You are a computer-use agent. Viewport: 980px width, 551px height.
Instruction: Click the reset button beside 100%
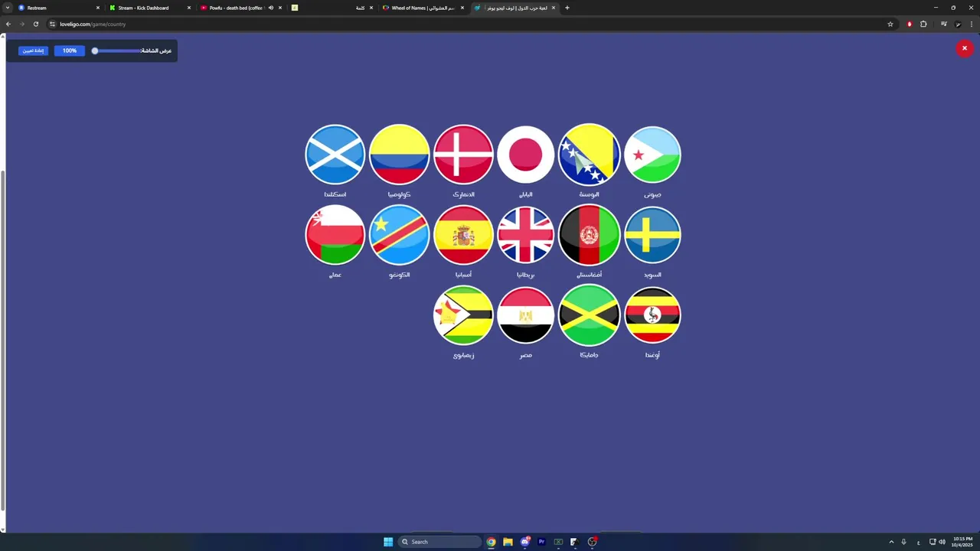(x=33, y=51)
